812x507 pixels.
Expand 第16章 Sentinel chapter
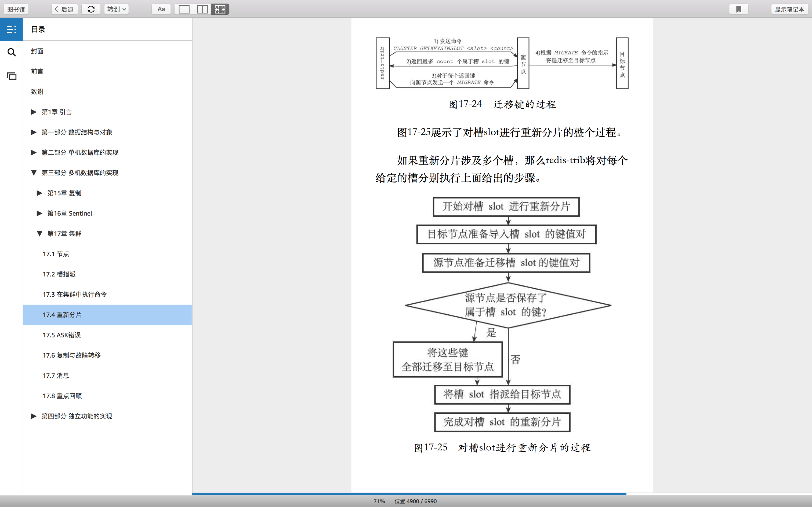[39, 213]
